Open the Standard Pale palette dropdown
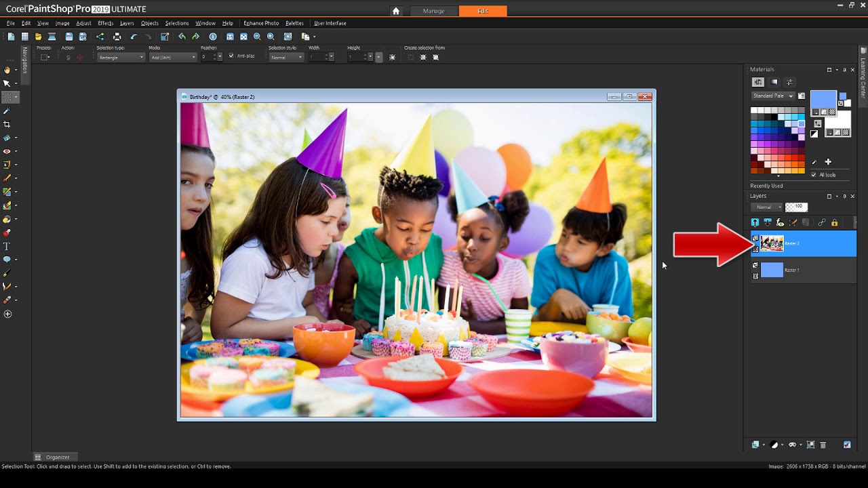Screen dimensions: 868x488 [x=772, y=96]
